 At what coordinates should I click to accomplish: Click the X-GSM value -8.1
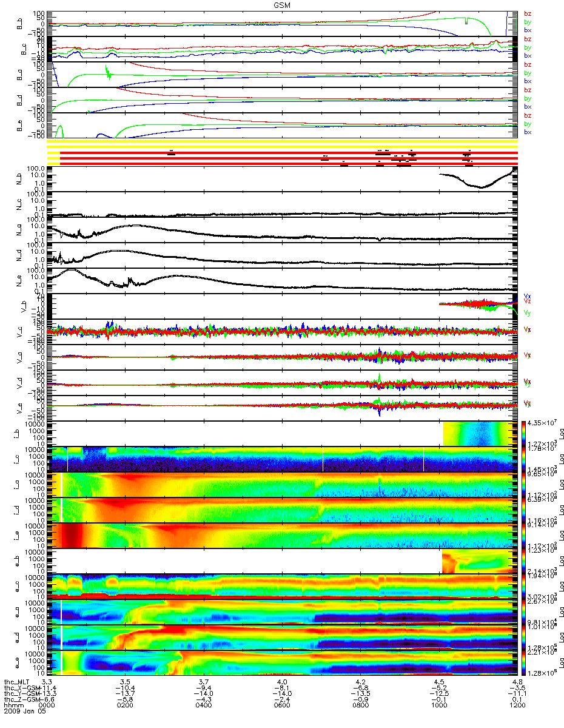click(x=281, y=689)
